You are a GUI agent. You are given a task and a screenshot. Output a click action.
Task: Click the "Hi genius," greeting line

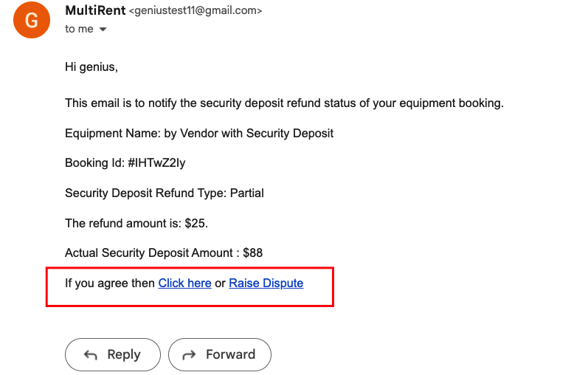[x=91, y=67]
